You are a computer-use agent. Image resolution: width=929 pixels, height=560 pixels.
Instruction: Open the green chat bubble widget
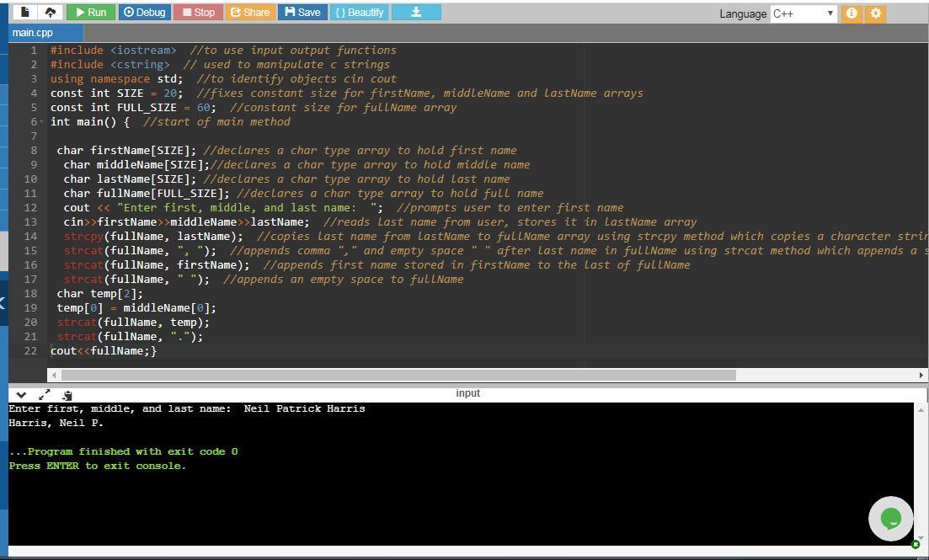pos(890,519)
